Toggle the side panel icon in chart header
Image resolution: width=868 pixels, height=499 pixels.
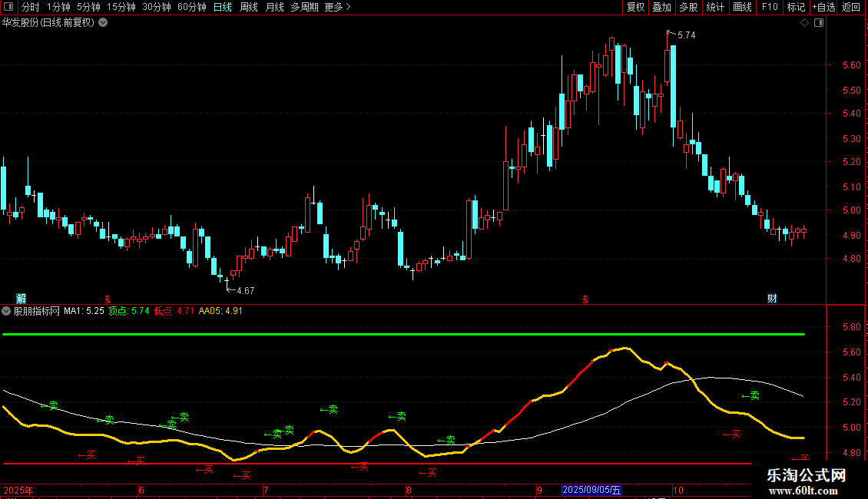[x=819, y=23]
